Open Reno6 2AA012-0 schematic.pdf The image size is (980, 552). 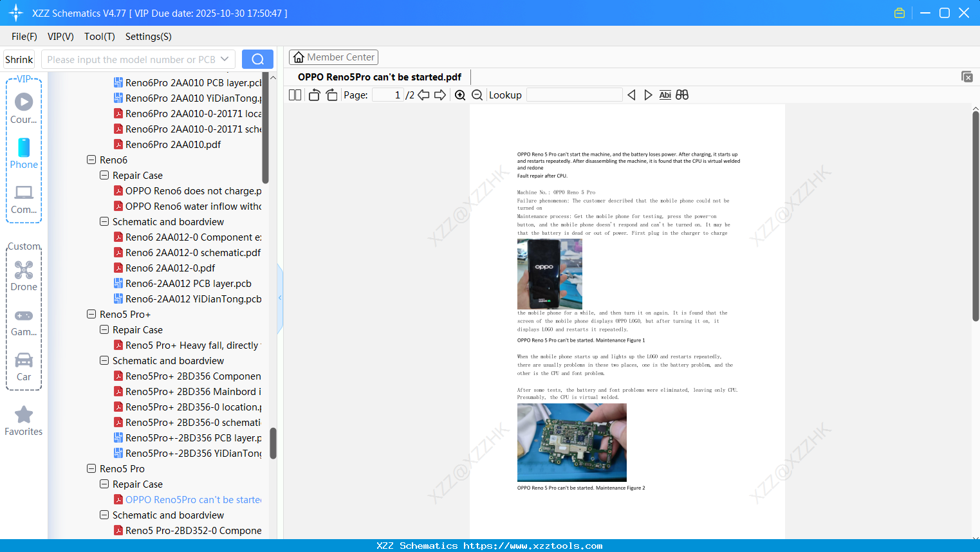187,252
